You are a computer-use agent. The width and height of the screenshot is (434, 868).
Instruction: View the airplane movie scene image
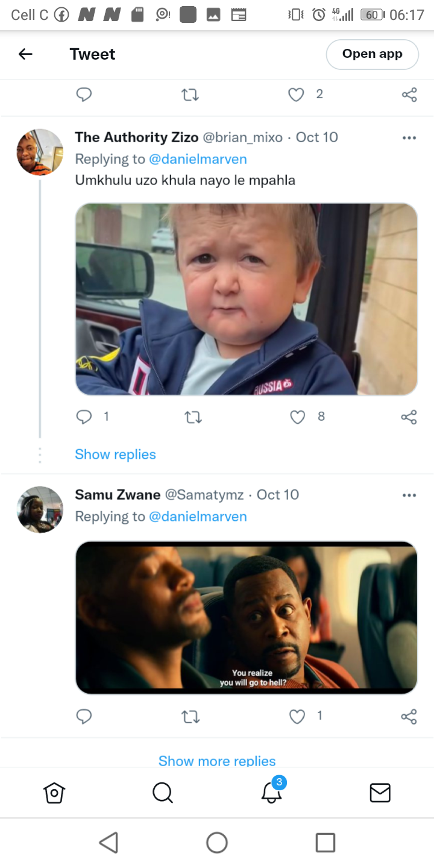click(247, 618)
